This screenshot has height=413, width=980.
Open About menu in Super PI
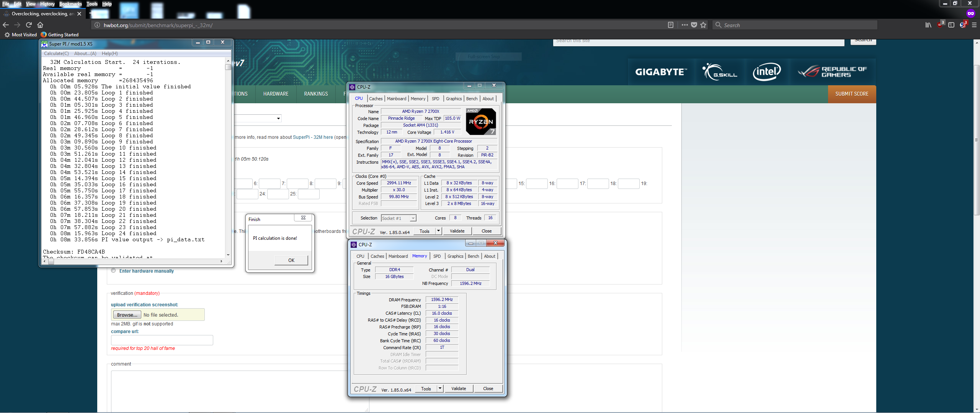point(85,54)
